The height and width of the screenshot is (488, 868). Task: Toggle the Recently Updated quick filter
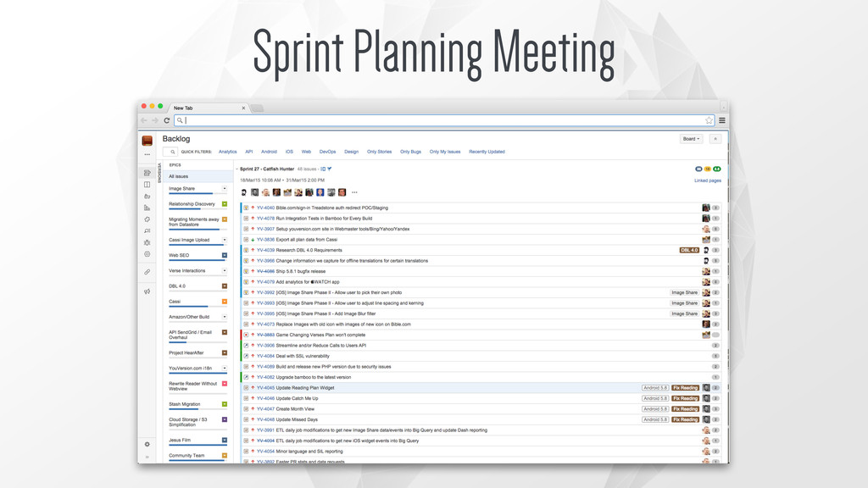coord(487,152)
